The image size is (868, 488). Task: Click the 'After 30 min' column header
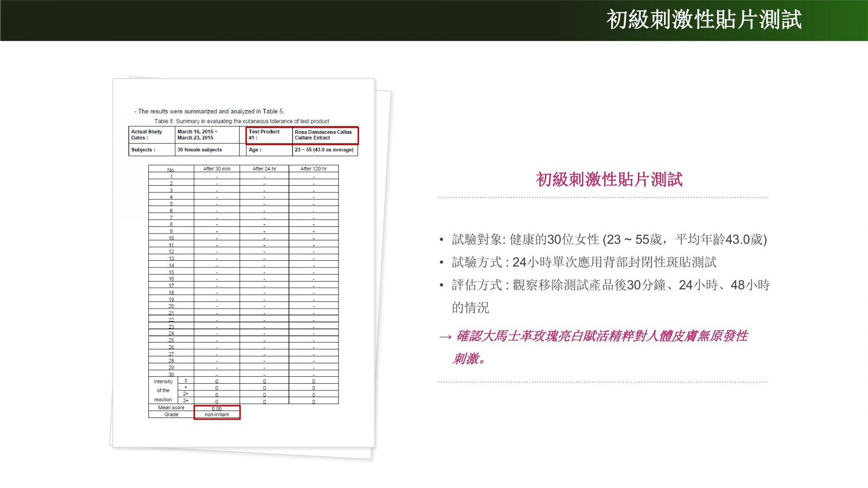pos(217,169)
